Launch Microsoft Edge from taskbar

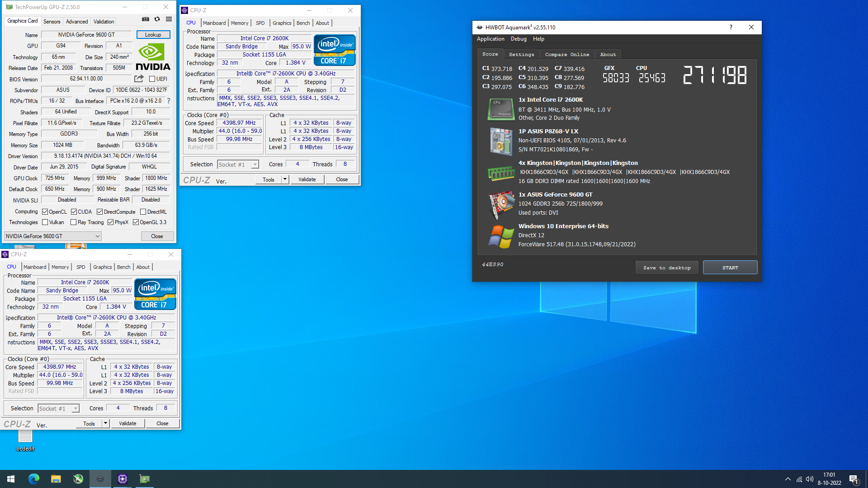[x=33, y=479]
